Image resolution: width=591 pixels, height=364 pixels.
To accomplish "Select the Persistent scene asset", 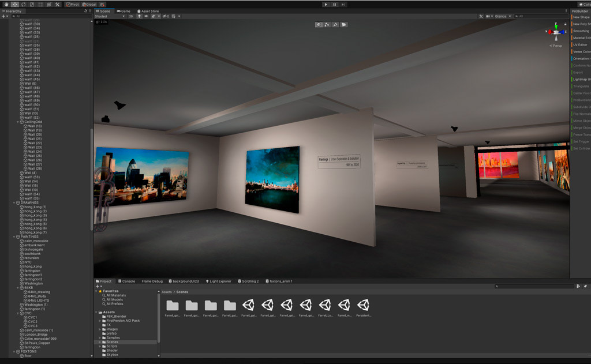I will (x=363, y=308).
